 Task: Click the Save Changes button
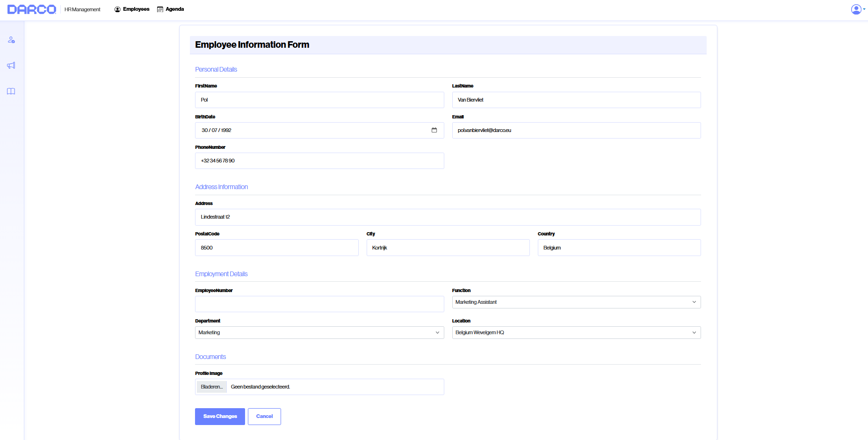(x=220, y=416)
